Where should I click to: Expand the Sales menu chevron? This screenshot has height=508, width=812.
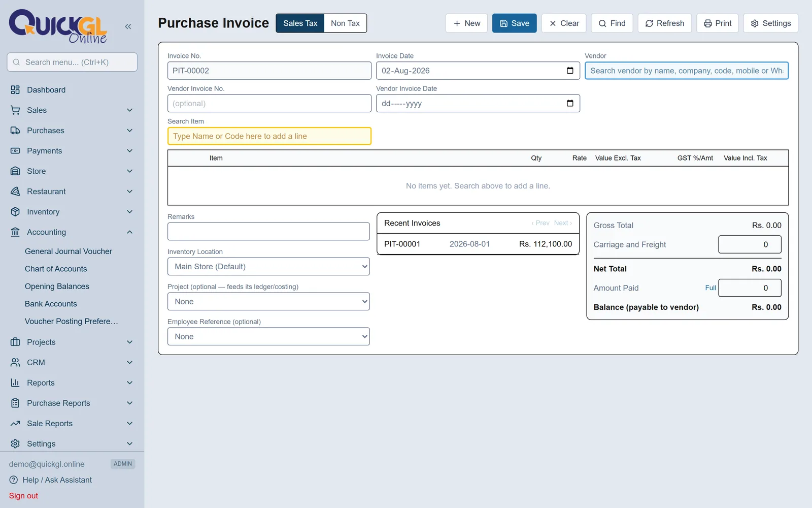pyautogui.click(x=130, y=110)
